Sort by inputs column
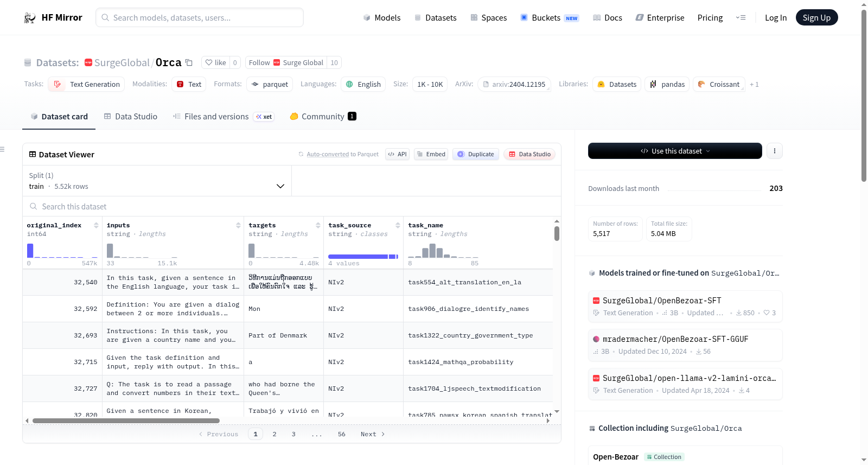 238,225
